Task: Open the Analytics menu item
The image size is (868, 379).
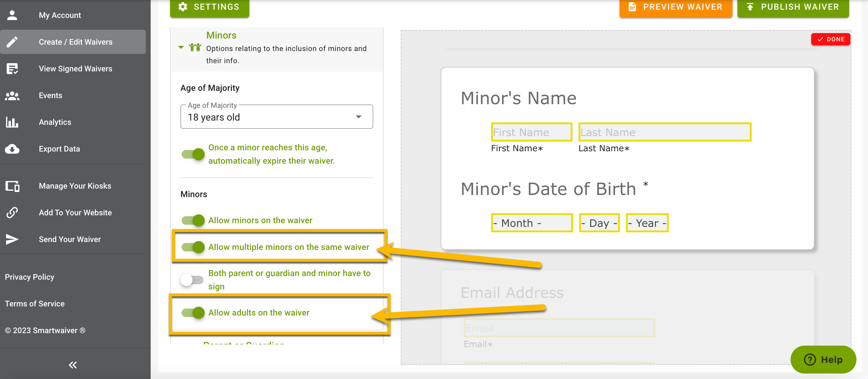Action: pos(73,122)
